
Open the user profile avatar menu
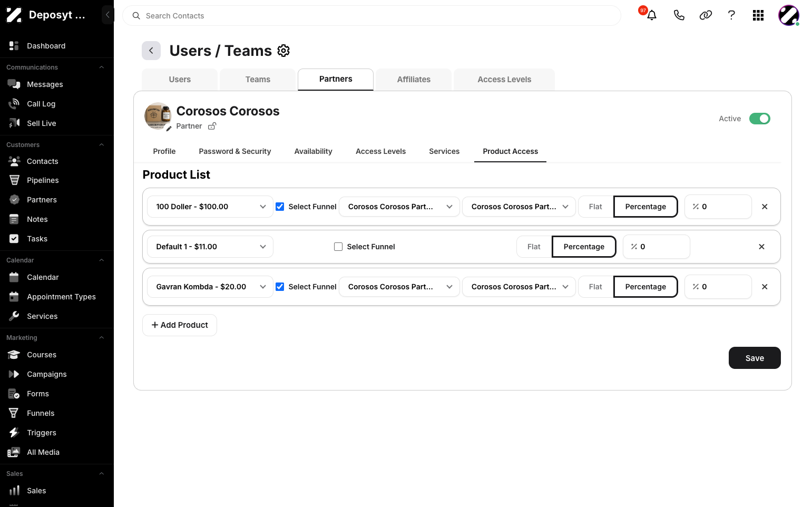789,15
